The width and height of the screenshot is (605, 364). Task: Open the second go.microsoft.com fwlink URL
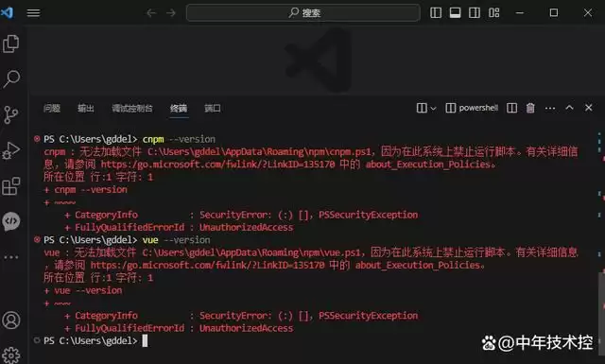click(207, 265)
